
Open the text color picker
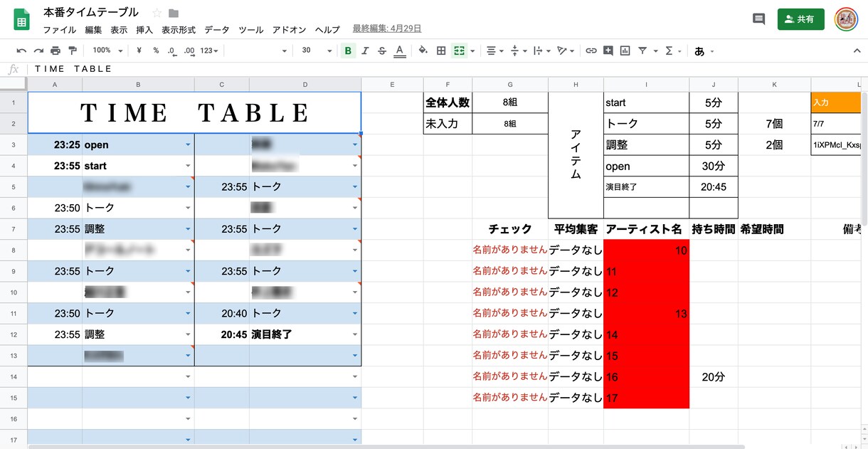400,51
